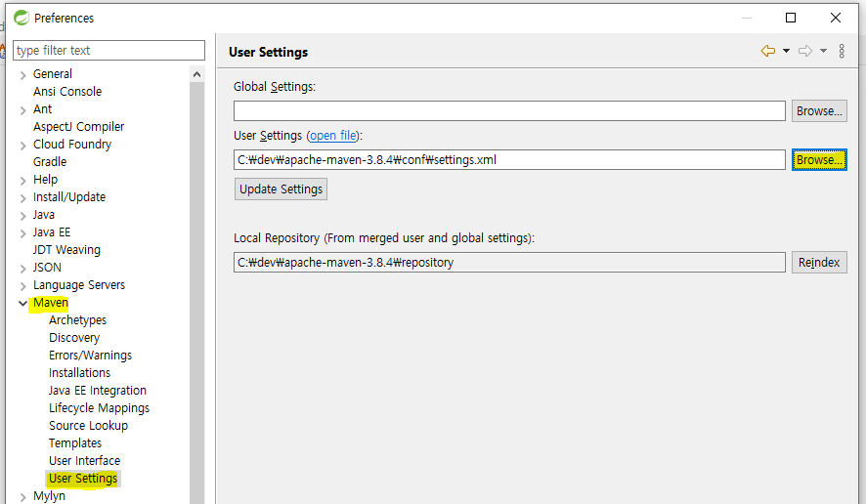Click the preference tree vertical scrollbar track

[197, 293]
